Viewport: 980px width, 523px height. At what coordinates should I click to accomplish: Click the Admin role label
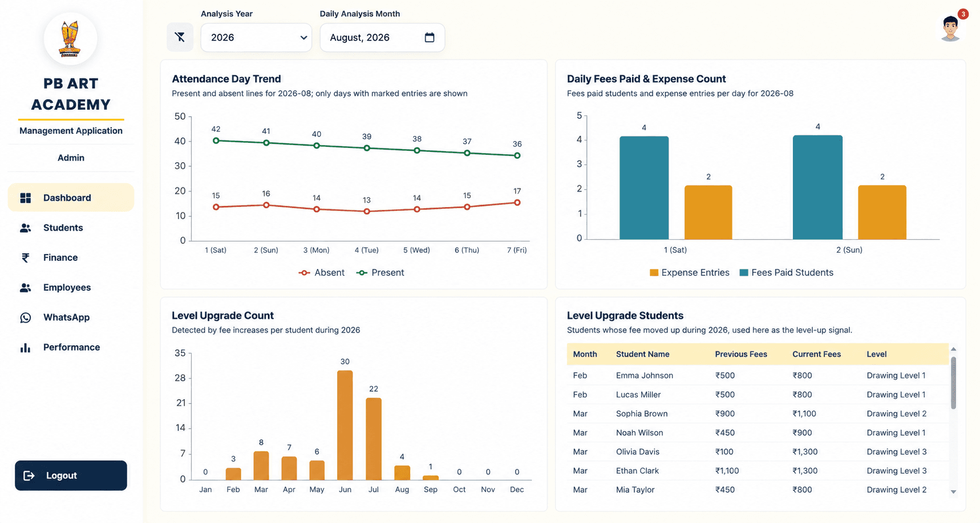point(71,158)
